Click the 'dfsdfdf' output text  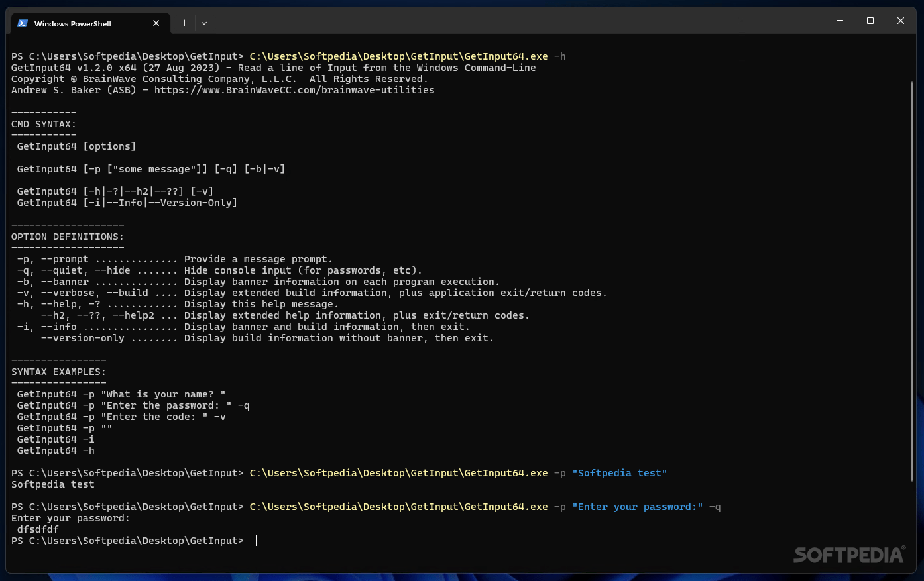point(38,529)
